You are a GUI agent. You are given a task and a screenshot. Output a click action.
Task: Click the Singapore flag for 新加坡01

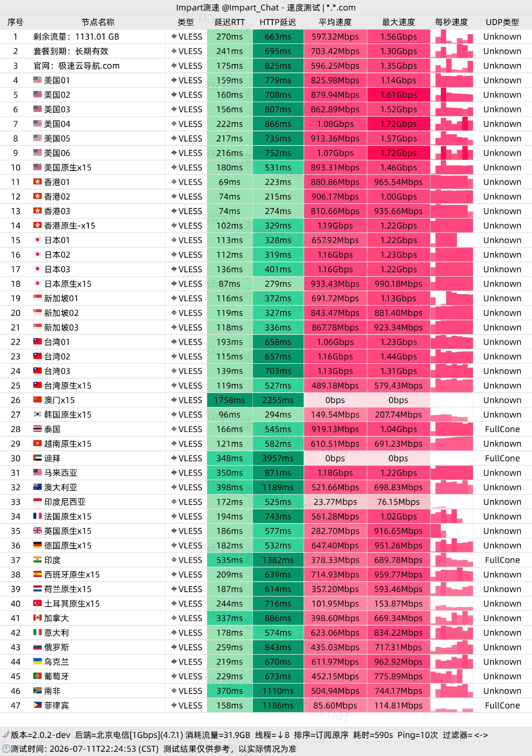coord(37,298)
